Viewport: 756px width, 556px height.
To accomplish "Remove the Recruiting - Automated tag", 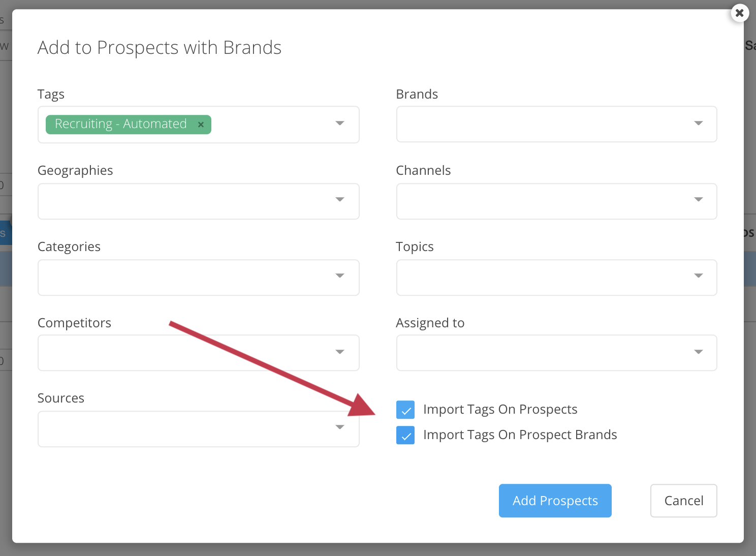I will (x=201, y=125).
